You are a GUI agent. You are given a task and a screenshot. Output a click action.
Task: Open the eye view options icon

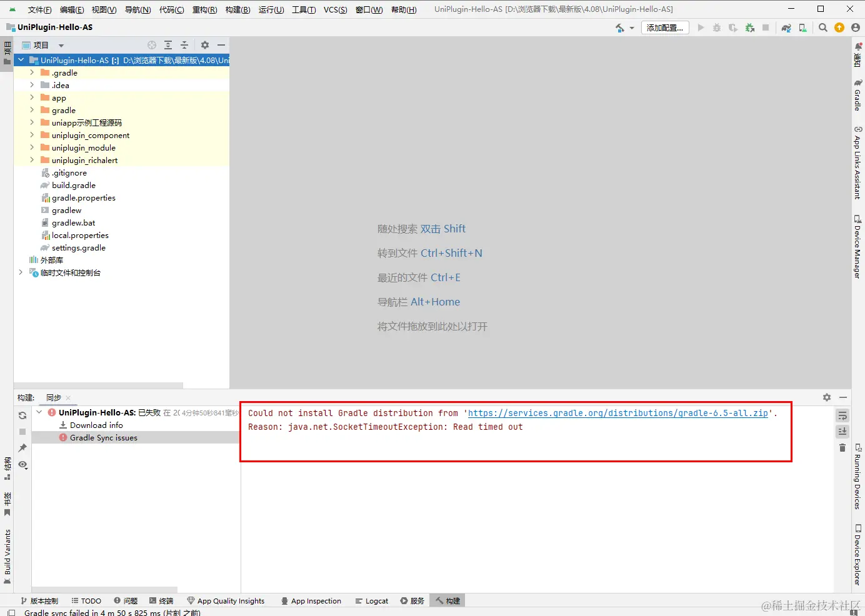click(x=22, y=464)
